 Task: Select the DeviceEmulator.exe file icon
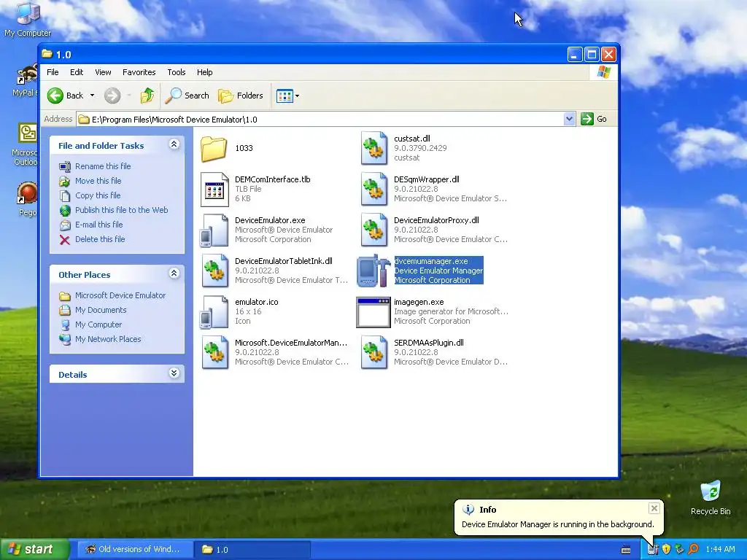click(x=214, y=230)
